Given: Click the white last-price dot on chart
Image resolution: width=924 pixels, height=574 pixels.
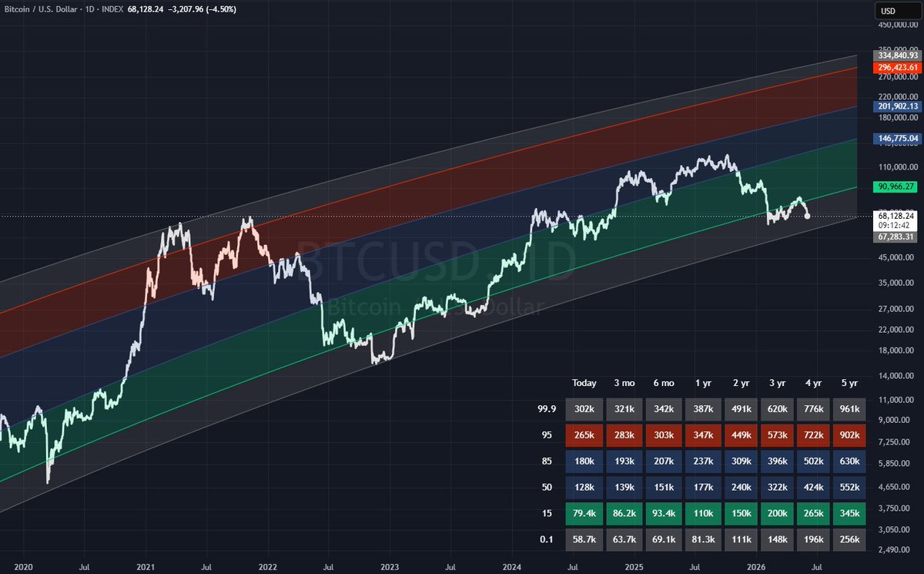Looking at the screenshot, I should click(x=806, y=217).
